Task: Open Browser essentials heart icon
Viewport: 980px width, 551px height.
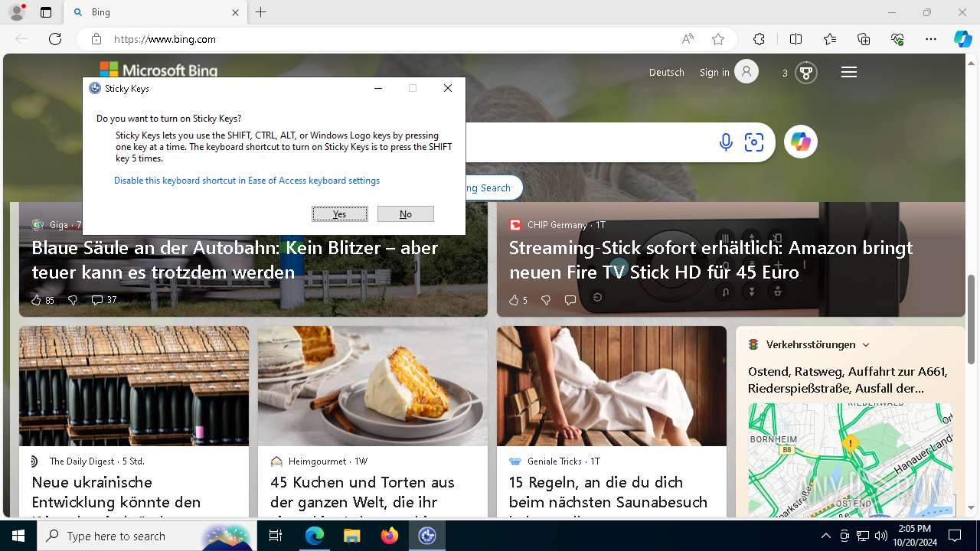Action: (x=897, y=39)
